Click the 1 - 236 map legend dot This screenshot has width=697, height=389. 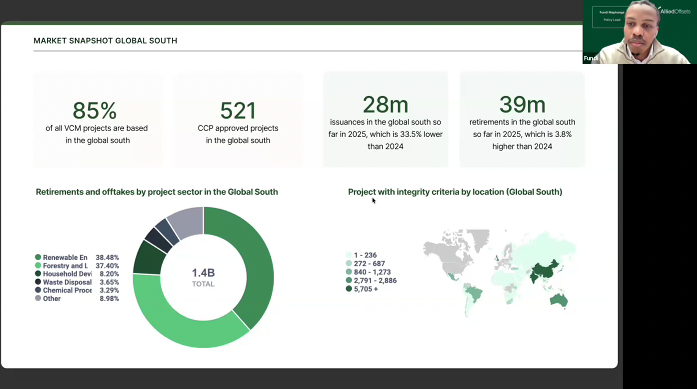pos(349,255)
